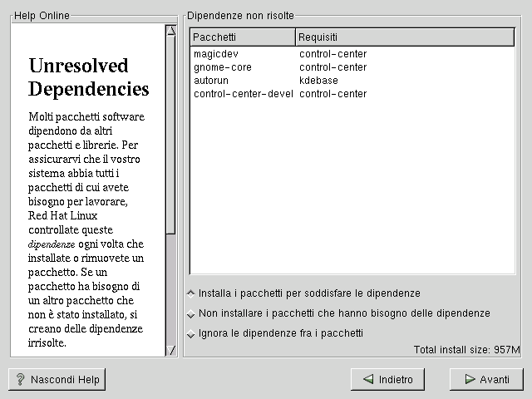The image size is (532, 399).
Task: Click the Nascondi Help button
Action: pyautogui.click(x=57, y=379)
